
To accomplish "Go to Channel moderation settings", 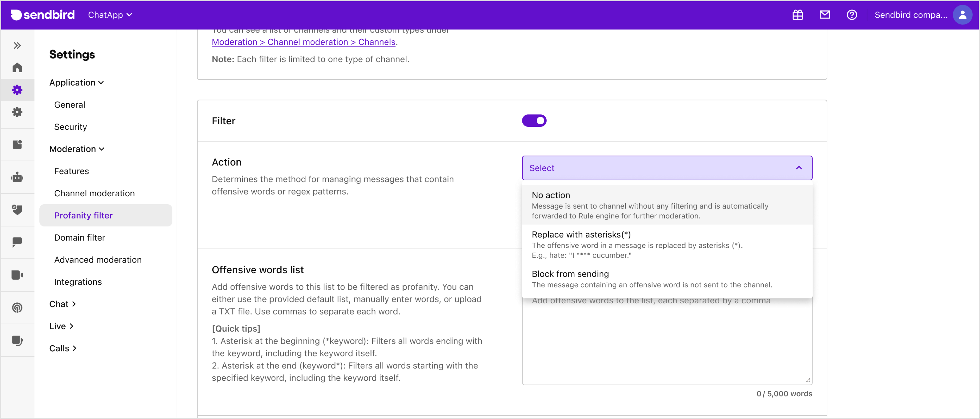I will (x=94, y=193).
